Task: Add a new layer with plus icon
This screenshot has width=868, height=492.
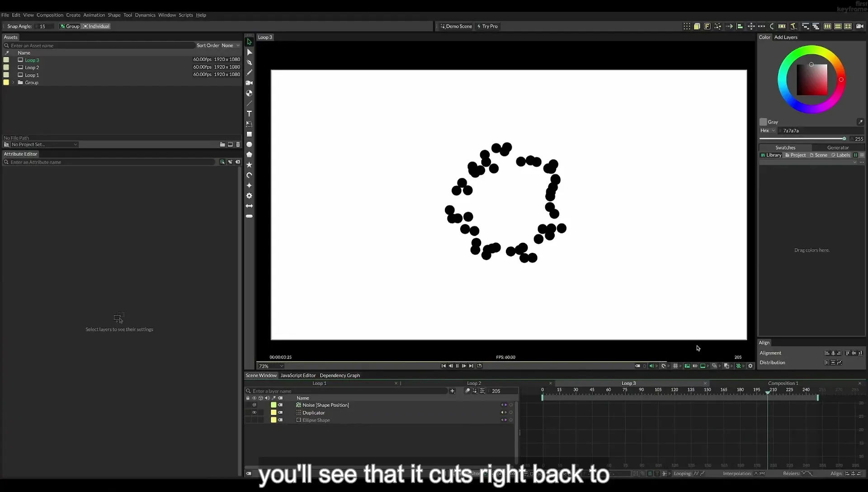Action: [x=452, y=391]
